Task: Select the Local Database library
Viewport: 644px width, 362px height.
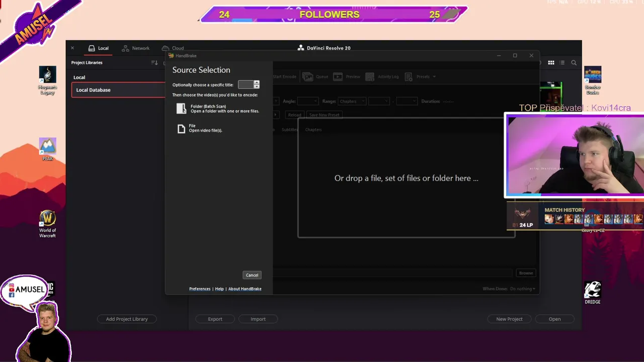Action: click(118, 90)
